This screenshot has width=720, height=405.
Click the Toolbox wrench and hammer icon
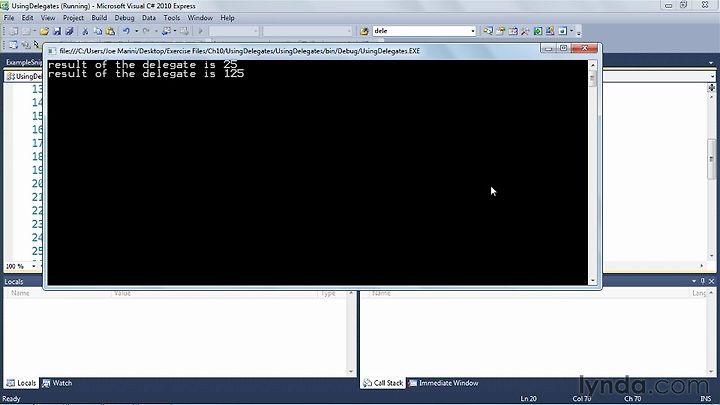[x=525, y=31]
